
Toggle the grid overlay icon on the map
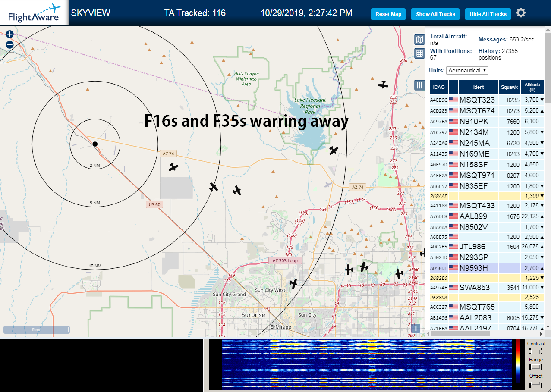click(419, 53)
